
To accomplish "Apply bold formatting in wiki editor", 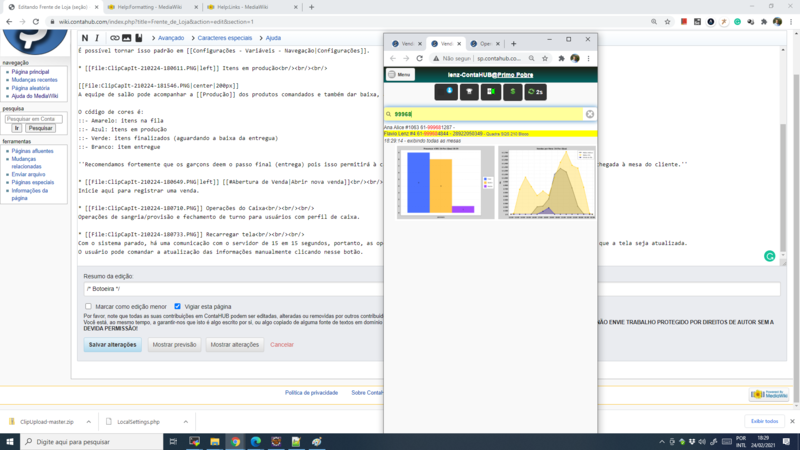I will click(85, 38).
